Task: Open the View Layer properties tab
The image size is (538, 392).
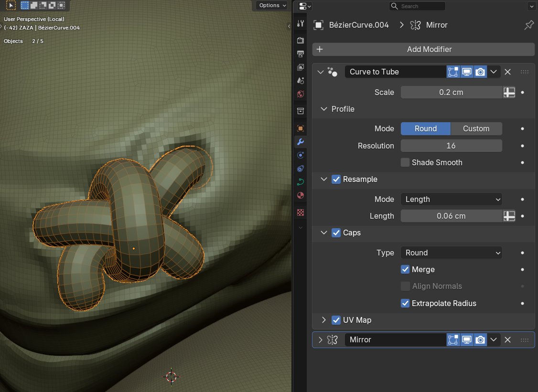Action: tap(301, 67)
